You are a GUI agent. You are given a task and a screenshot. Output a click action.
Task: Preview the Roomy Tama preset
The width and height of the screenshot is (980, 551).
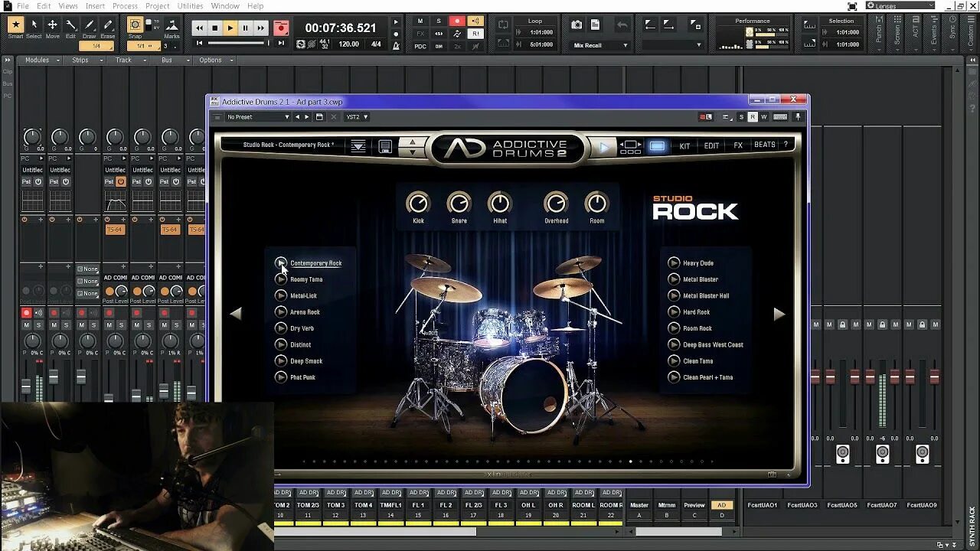click(x=281, y=279)
